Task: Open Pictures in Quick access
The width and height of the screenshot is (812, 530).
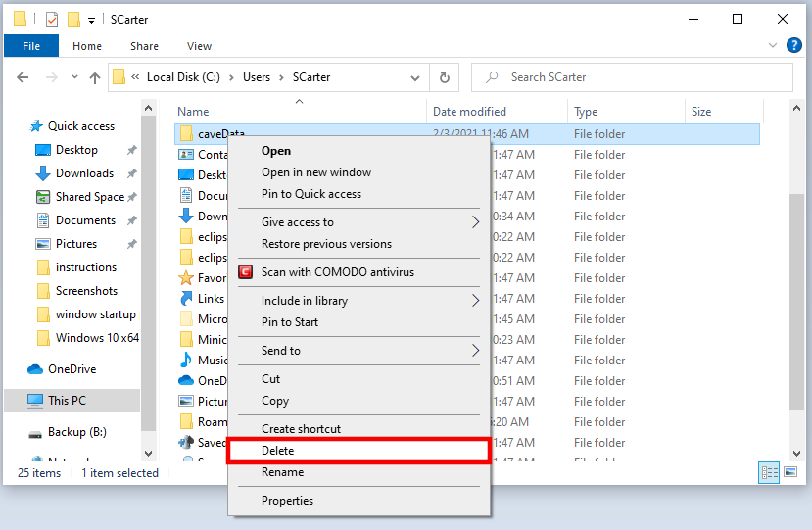Action: coord(76,244)
